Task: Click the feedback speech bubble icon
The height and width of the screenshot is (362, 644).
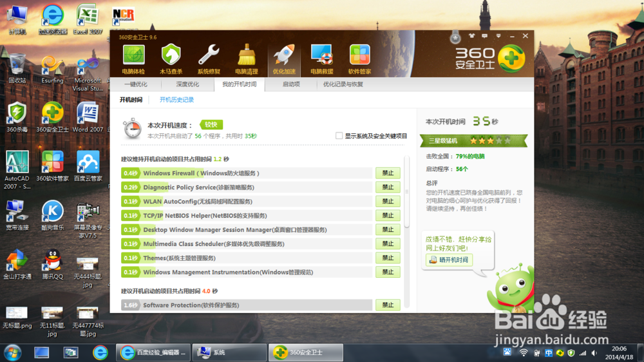Action: tap(485, 36)
